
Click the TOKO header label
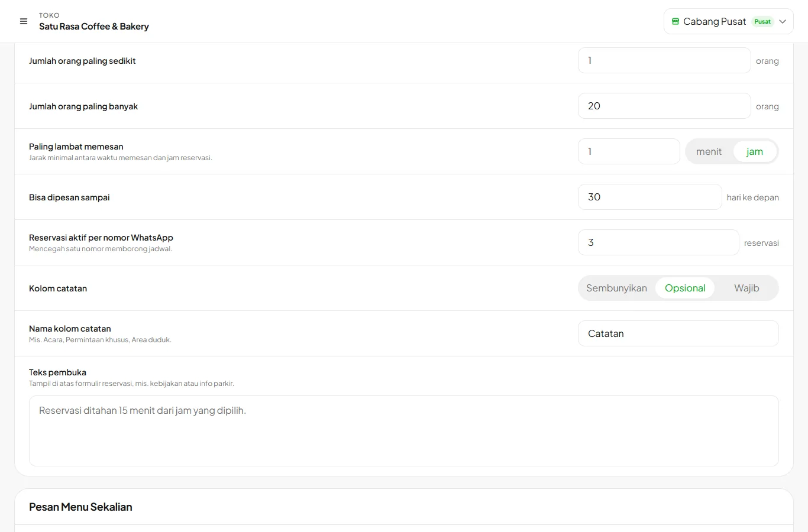(x=49, y=15)
